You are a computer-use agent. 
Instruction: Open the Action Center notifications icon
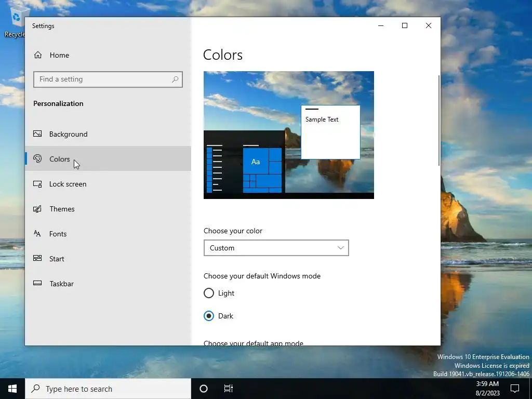515,389
